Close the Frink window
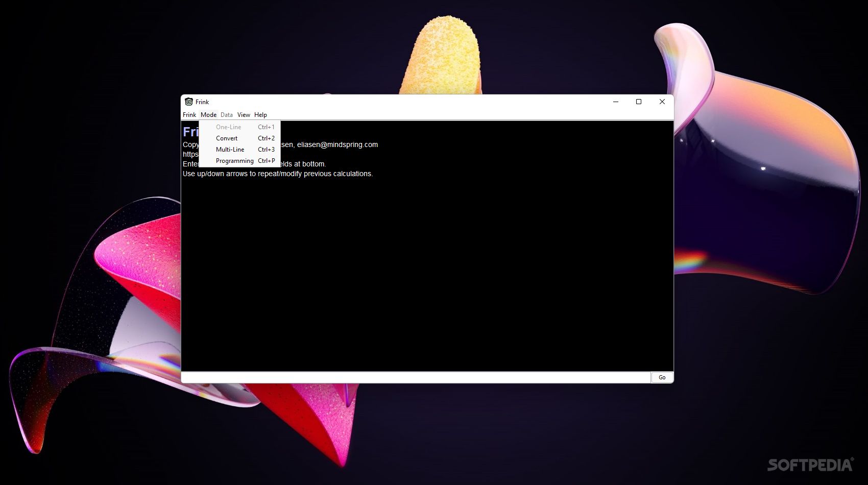This screenshot has width=868, height=485. click(x=662, y=102)
